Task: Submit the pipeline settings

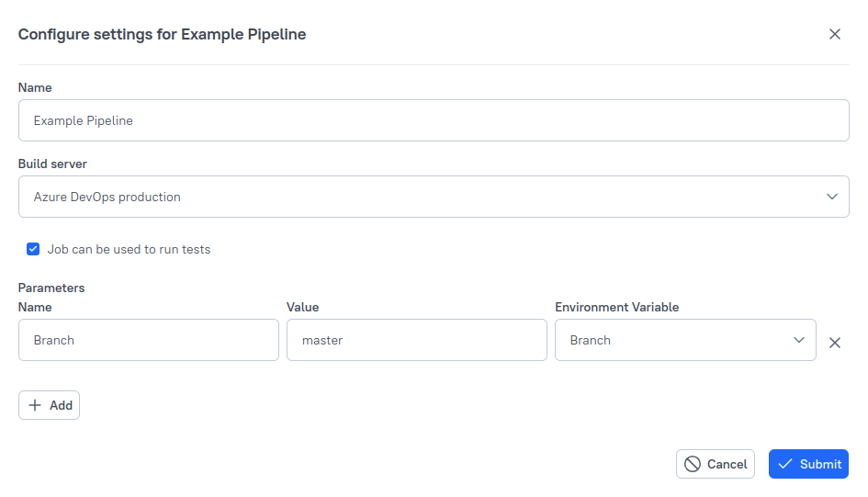Action: pyautogui.click(x=808, y=464)
